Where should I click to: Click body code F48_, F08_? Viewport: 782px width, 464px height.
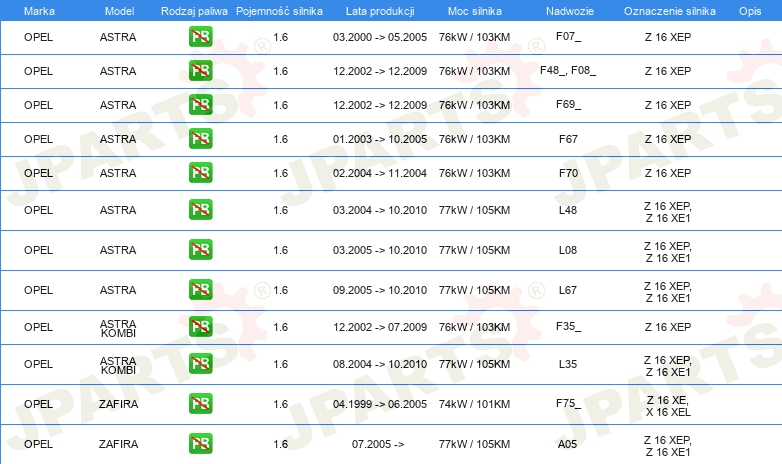coord(568,70)
